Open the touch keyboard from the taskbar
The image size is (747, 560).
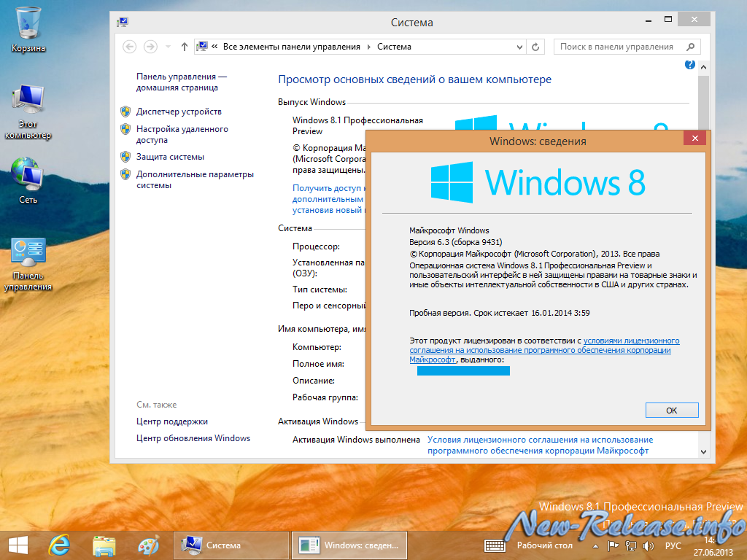click(x=495, y=545)
